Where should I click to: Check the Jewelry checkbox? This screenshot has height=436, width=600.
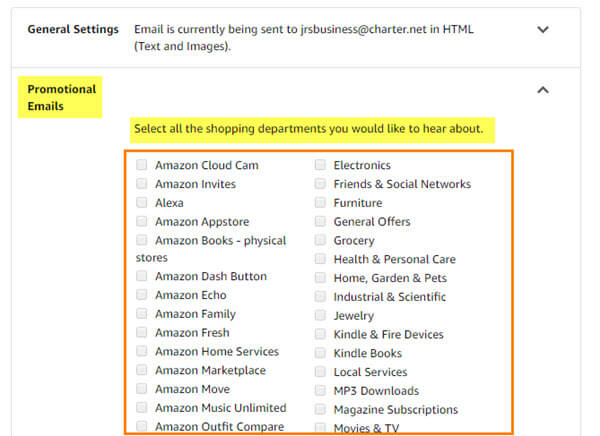click(320, 315)
